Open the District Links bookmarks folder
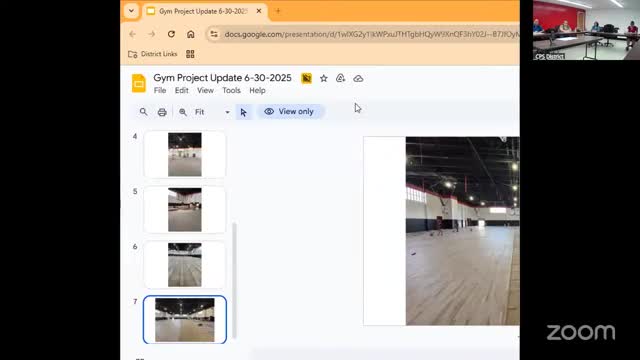 [153, 54]
